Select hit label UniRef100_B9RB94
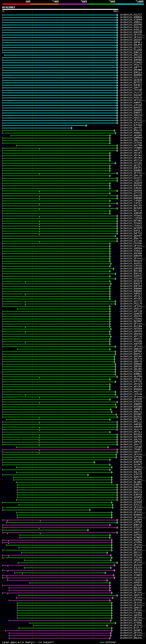Screen dimensions: 146x644 (131, 17)
